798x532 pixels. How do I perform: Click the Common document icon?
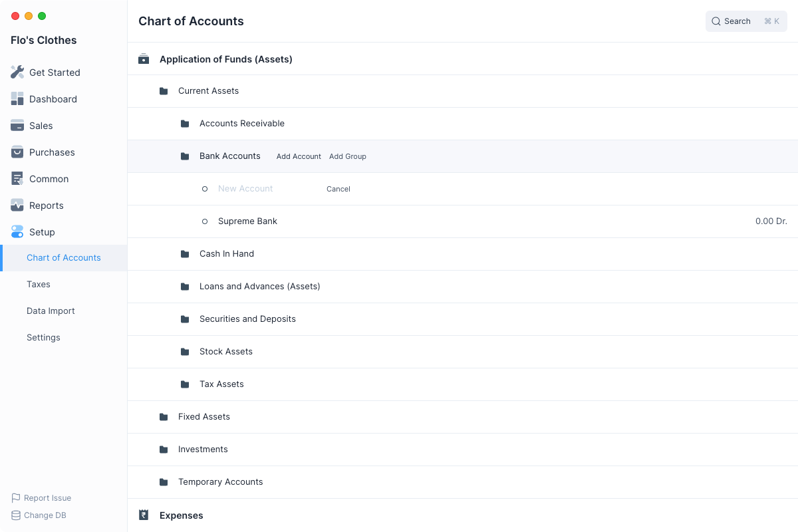point(17,179)
